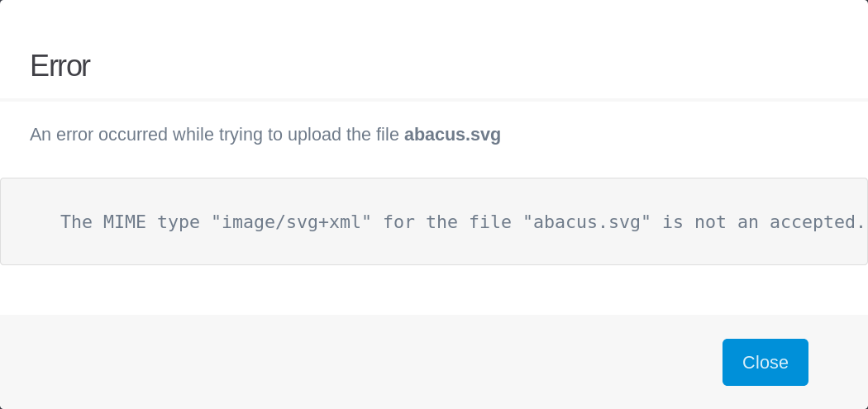Close the error dialog
The width and height of the screenshot is (868, 409).
(x=765, y=362)
